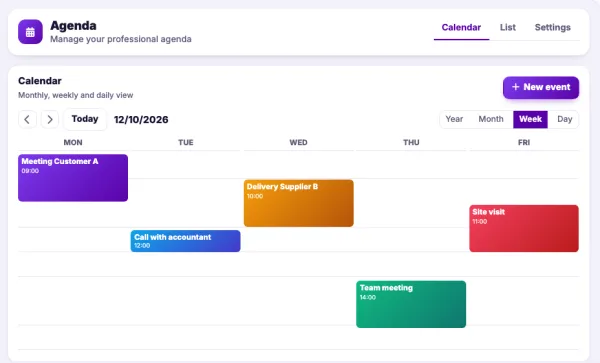Open the Call with accountant event

pos(185,241)
